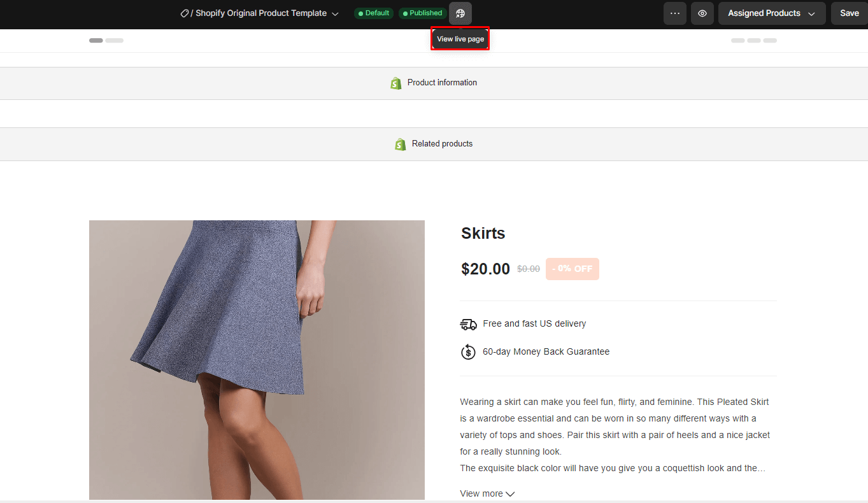The image size is (868, 503).
Task: Click the eye preview icon
Action: point(702,13)
